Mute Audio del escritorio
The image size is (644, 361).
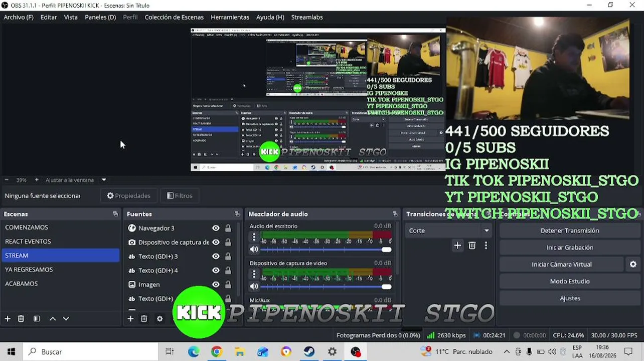pyautogui.click(x=254, y=249)
